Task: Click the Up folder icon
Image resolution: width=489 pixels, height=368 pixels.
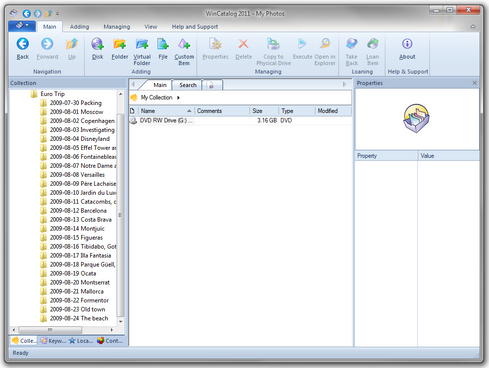Action: [x=72, y=44]
